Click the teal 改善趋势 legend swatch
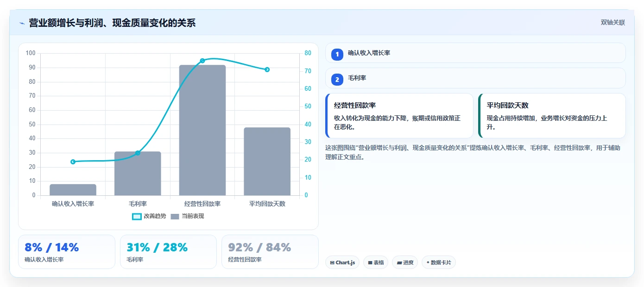Image resolution: width=644 pixels, height=287 pixels. click(137, 216)
